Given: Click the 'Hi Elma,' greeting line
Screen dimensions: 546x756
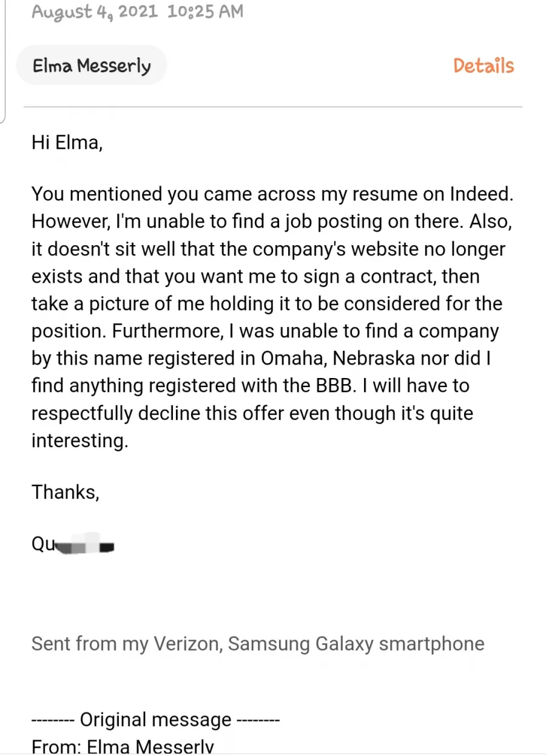Looking at the screenshot, I should [x=67, y=143].
